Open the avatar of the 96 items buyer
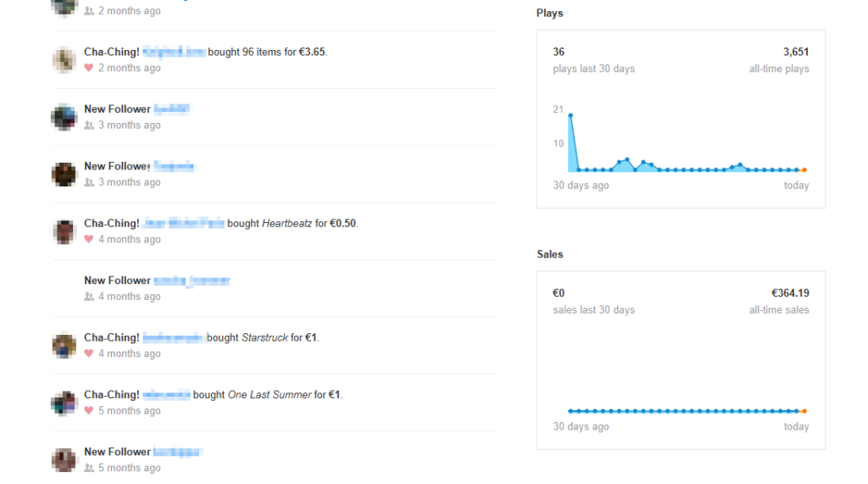868x484 pixels. (64, 60)
